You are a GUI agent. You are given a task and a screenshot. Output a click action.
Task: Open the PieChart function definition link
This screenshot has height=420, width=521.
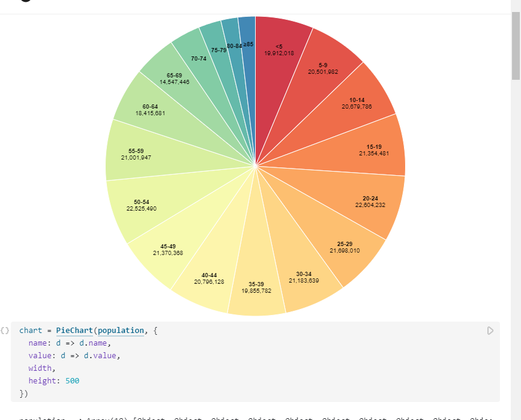(74, 330)
